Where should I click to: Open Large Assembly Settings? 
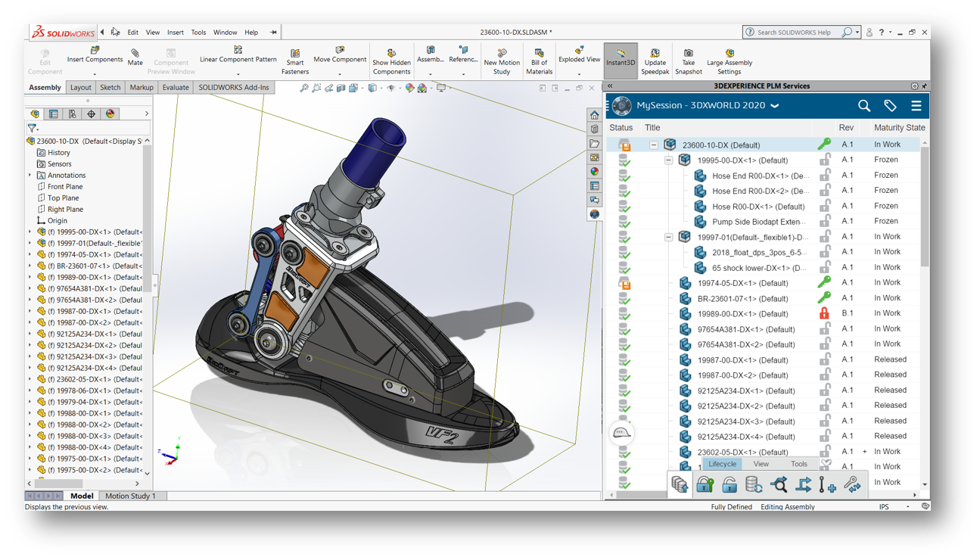point(729,59)
